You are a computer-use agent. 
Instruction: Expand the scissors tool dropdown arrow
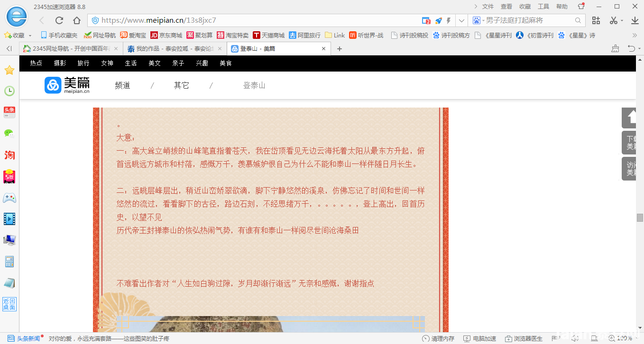click(x=622, y=20)
